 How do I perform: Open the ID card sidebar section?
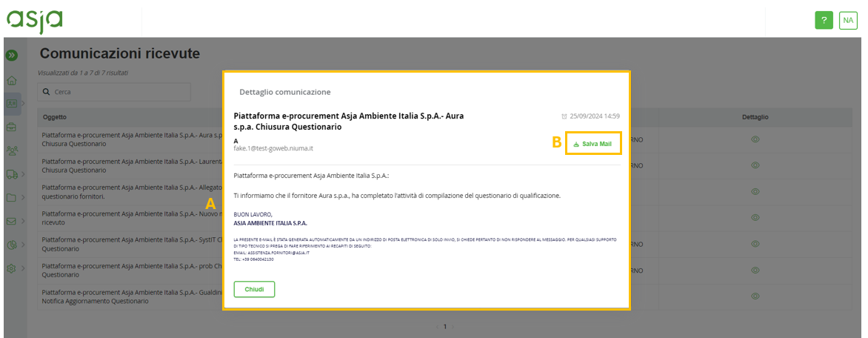[x=12, y=104]
